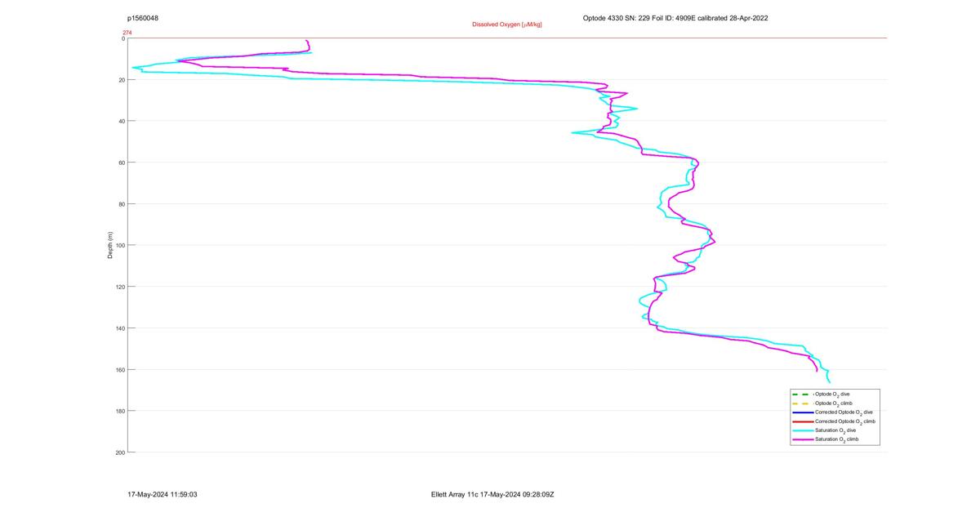The width and height of the screenshot is (980, 508).
Task: Click the p1560048 plot identifier text
Action: point(143,18)
